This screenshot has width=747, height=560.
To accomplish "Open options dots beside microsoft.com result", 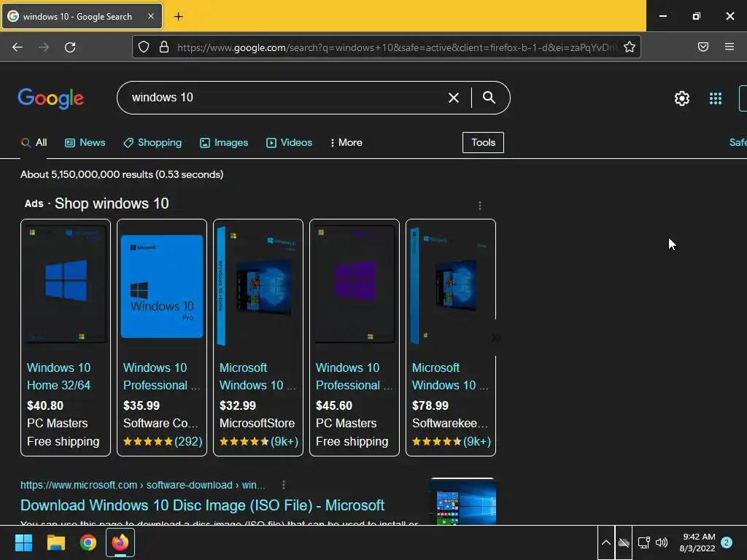I will coord(284,485).
